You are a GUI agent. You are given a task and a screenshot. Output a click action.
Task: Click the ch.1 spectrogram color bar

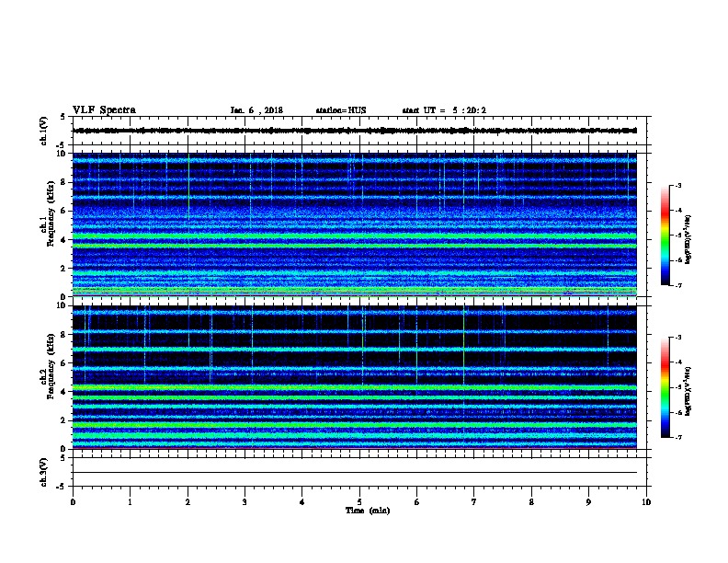(x=665, y=236)
